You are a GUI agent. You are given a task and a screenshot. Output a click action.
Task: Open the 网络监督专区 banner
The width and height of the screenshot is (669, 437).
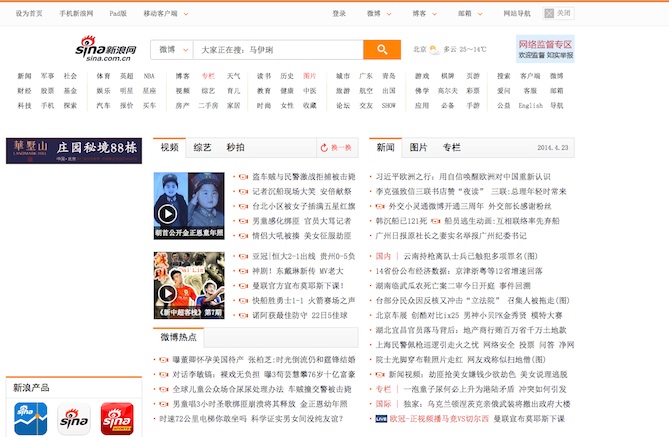coord(545,49)
